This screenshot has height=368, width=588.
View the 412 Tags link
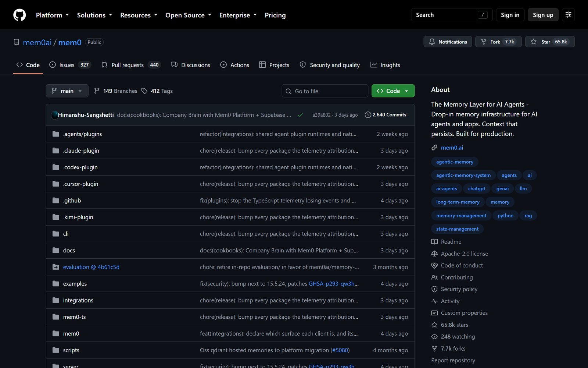tap(157, 91)
